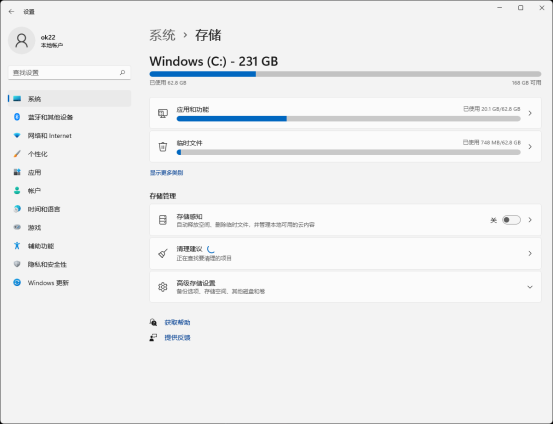Click the ok22 username text

click(x=48, y=37)
